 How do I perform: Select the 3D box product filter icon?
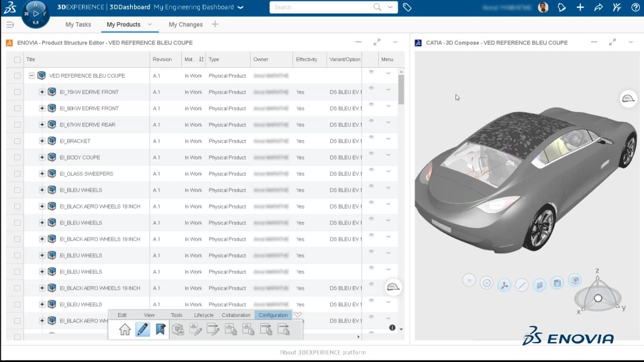[x=575, y=280]
